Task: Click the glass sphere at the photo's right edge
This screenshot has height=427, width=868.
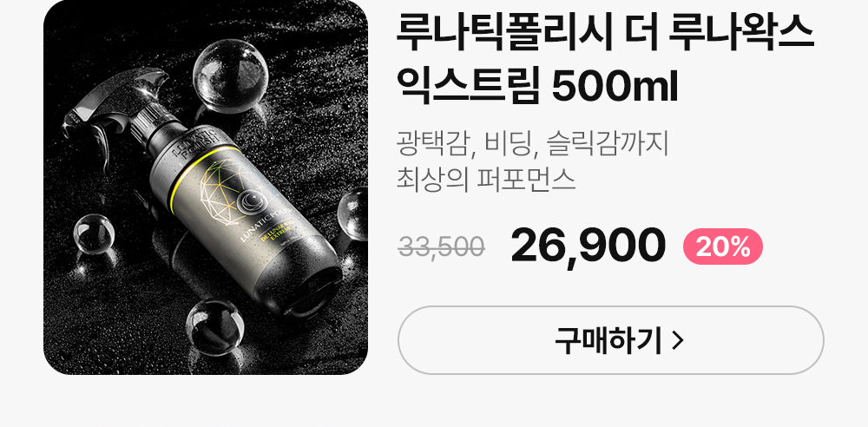Action: click(354, 215)
